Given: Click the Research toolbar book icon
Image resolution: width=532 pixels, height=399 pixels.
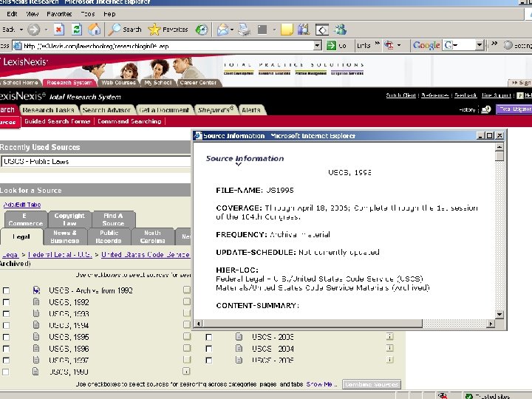Looking at the screenshot, I should point(304,30).
